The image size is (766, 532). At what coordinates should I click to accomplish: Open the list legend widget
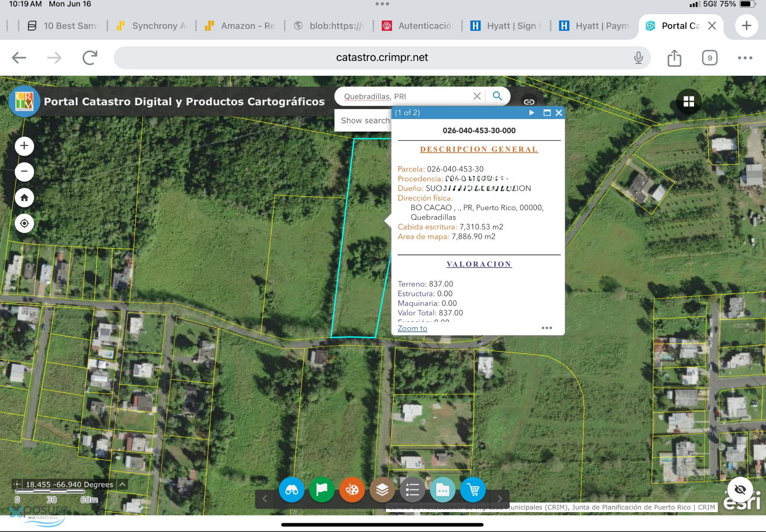pyautogui.click(x=412, y=490)
